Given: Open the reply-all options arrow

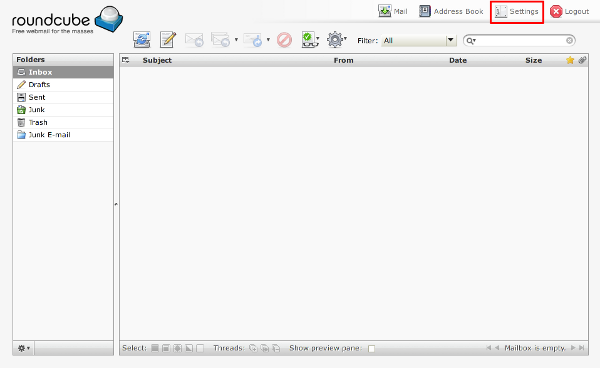Looking at the screenshot, I should [x=236, y=39].
